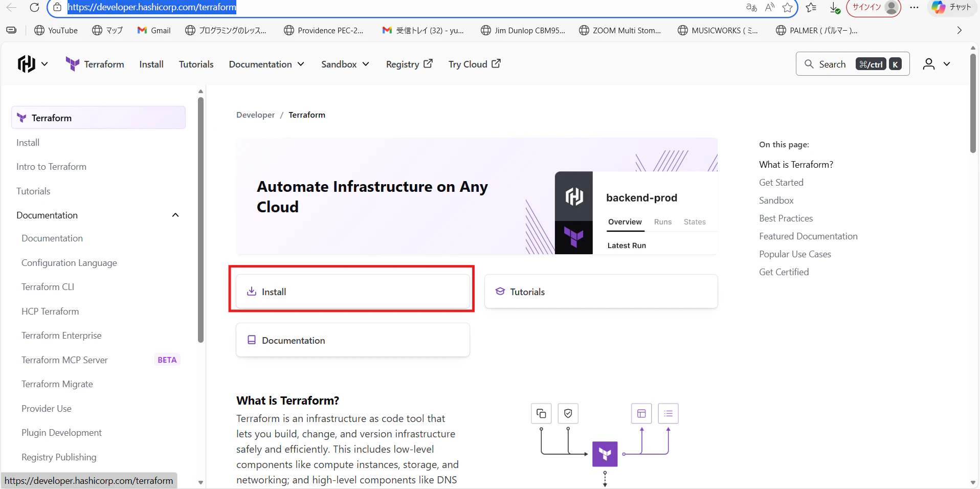Open Terraform Enterprise in sidebar

(x=61, y=336)
